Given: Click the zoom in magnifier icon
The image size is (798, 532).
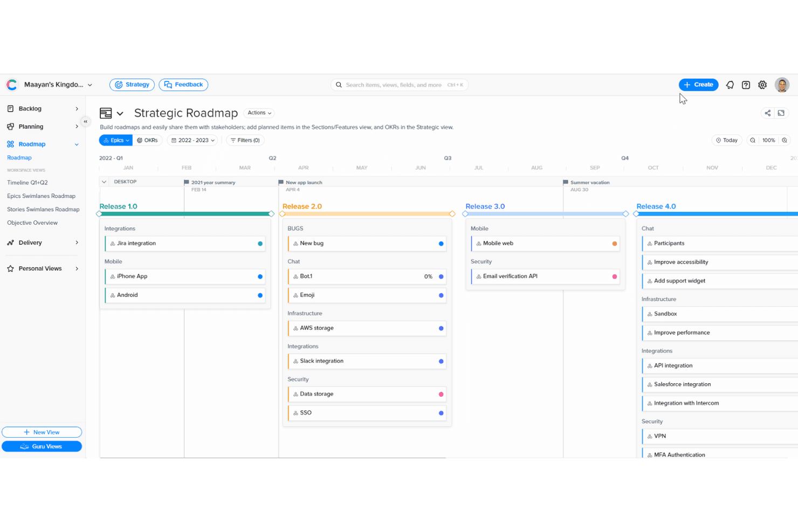Looking at the screenshot, I should tap(785, 140).
